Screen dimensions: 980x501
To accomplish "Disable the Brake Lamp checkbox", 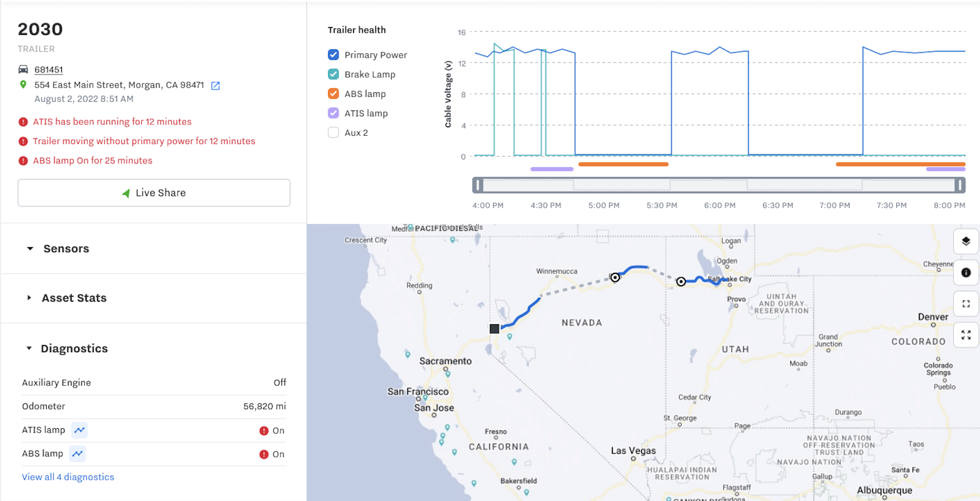I will pos(333,74).
